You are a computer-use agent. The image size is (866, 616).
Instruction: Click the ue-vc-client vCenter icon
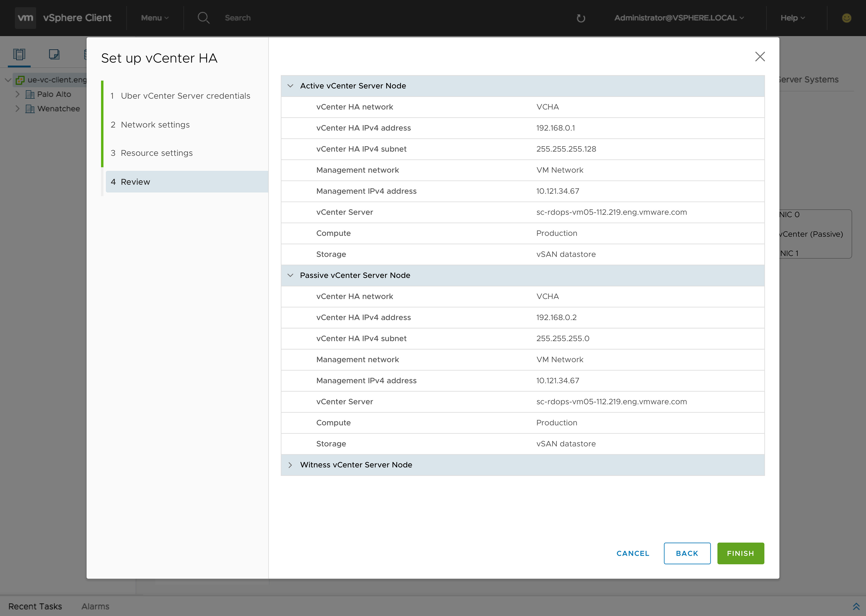click(20, 80)
